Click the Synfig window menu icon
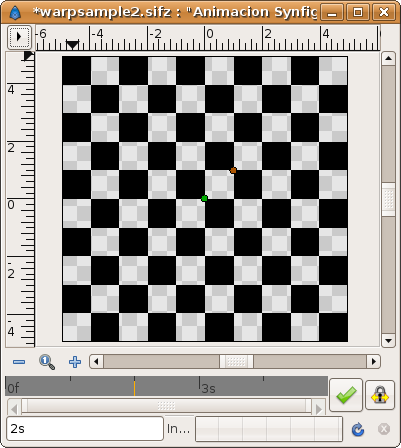The height and width of the screenshot is (448, 401). click(x=14, y=13)
